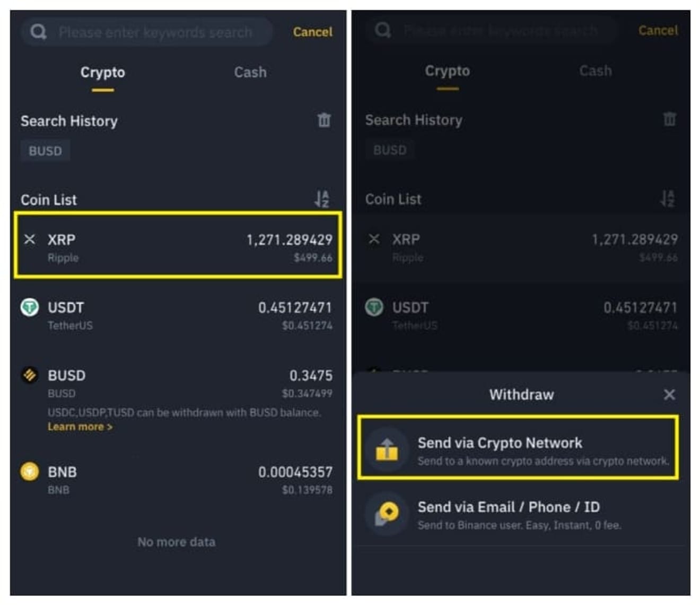Click the Send via Email/Phone/ID icon
This screenshot has width=700, height=605.
[387, 514]
